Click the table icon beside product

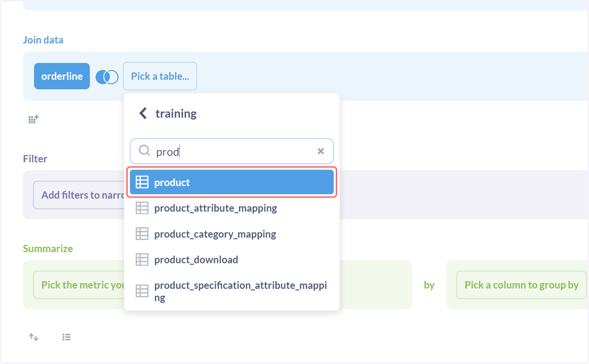[142, 182]
